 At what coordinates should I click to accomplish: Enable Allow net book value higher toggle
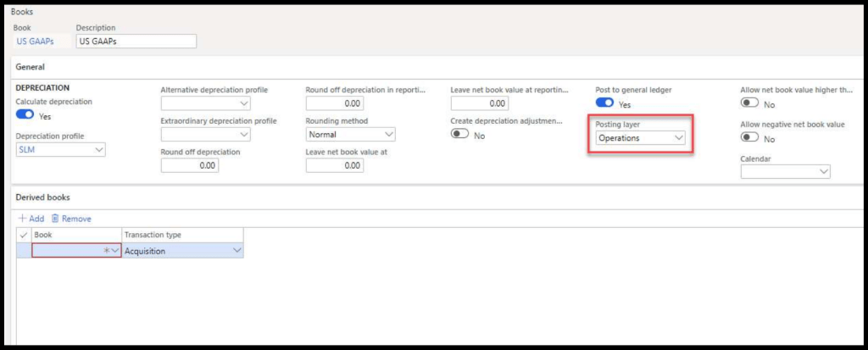[x=749, y=103]
